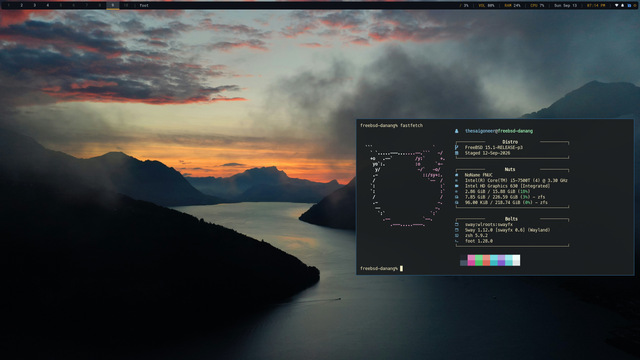Click the purple color block in palette
The width and height of the screenshot is (640, 360).
click(501, 260)
